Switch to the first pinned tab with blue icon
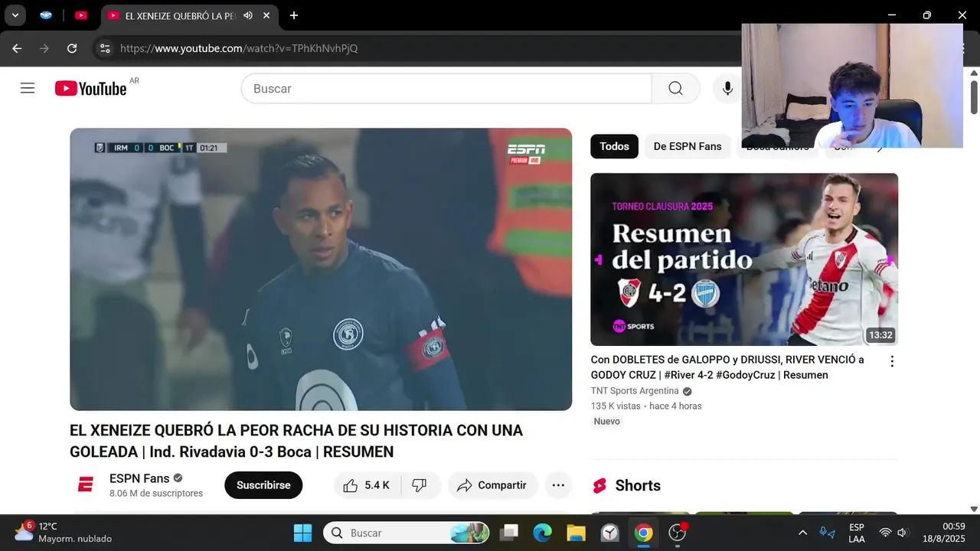980x551 pixels. point(46,15)
